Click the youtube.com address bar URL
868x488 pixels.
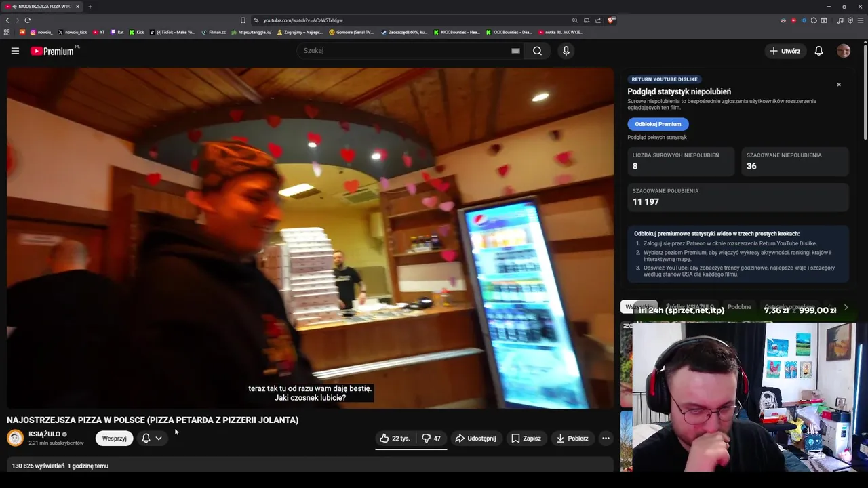(x=303, y=20)
